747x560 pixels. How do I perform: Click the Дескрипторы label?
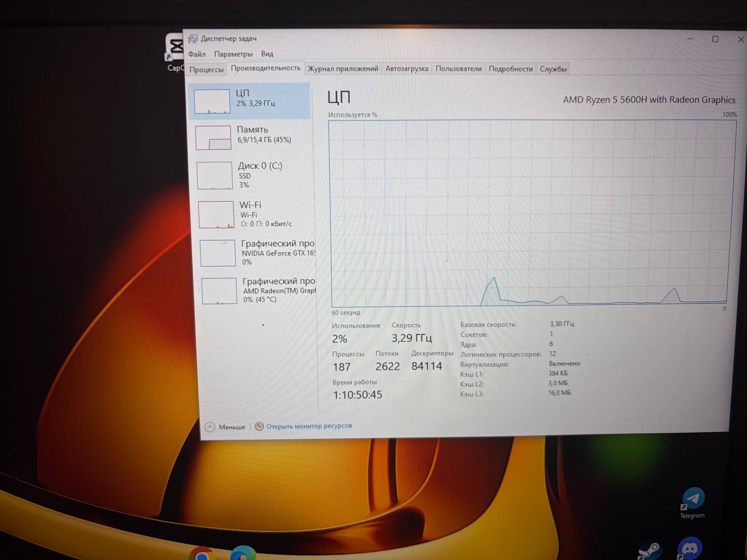pyautogui.click(x=432, y=353)
